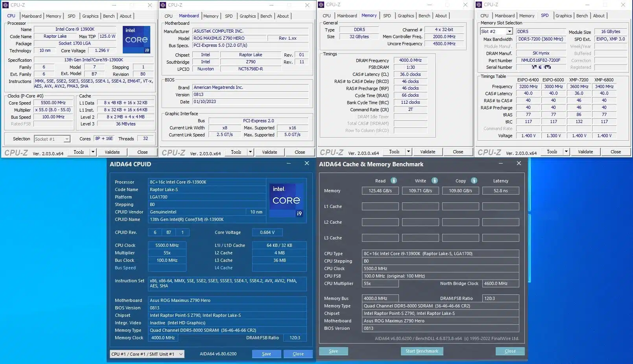Open Bench tab in second CPU-Z window
Viewport: 633px width, 364px height.
pos(266,16)
